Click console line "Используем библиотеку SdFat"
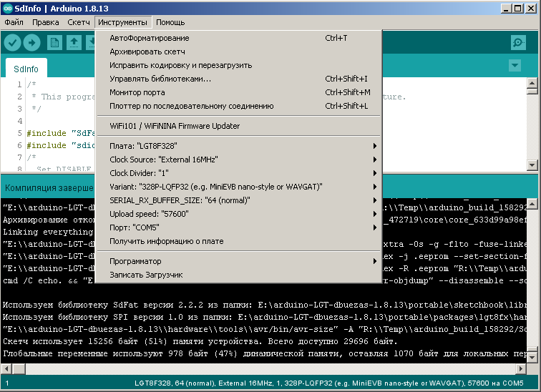The image size is (541, 392). (x=264, y=305)
